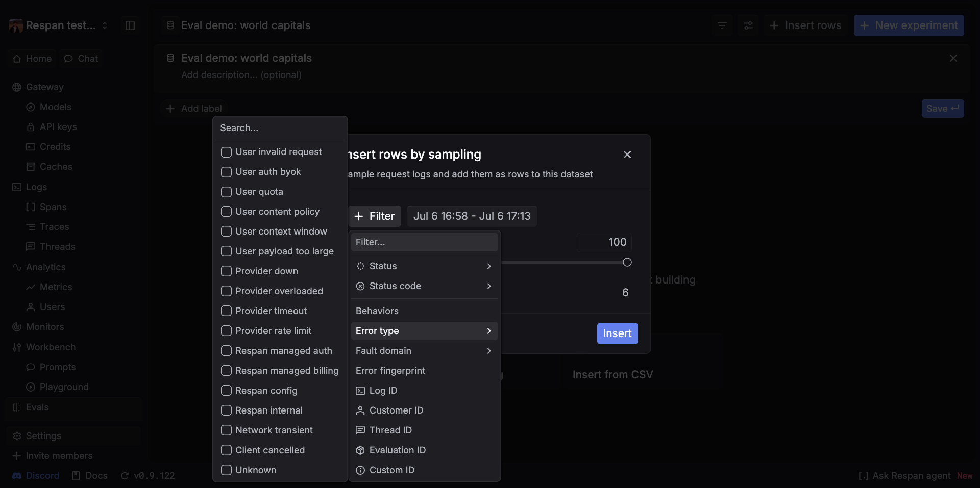
Task: Check the Unknown error type
Action: pyautogui.click(x=226, y=470)
